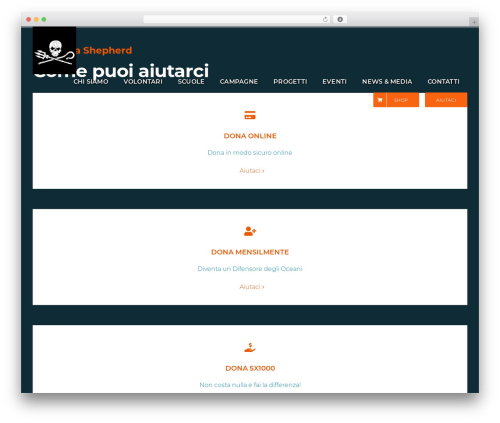This screenshot has width=500, height=423.
Task: Click the credit card icon above Dona Online
Action: click(250, 115)
